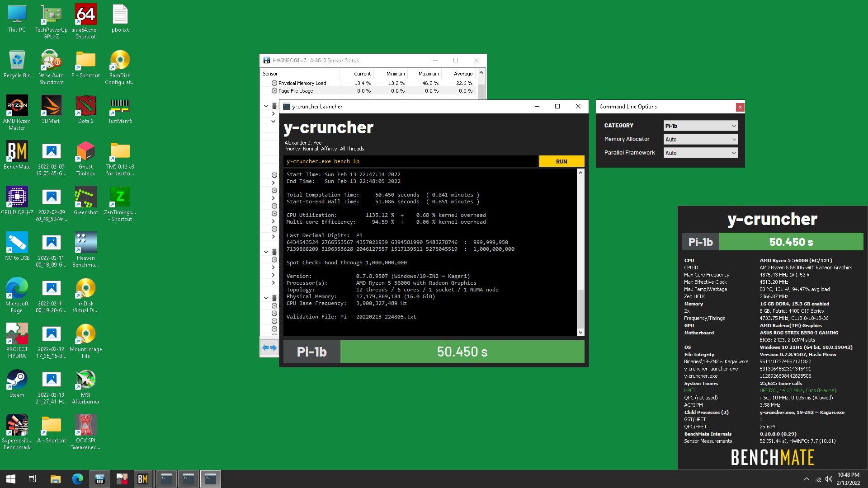Open Superposition Benchmark icon

tap(17, 432)
